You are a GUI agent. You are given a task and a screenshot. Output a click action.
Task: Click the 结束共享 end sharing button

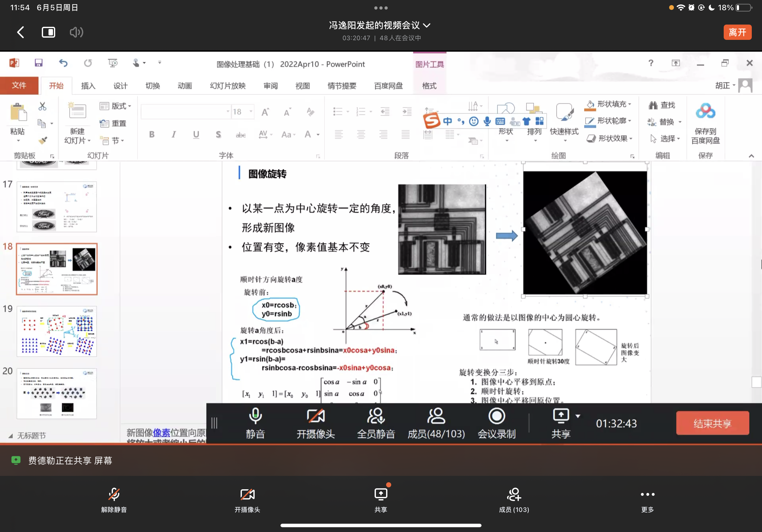pyautogui.click(x=712, y=423)
